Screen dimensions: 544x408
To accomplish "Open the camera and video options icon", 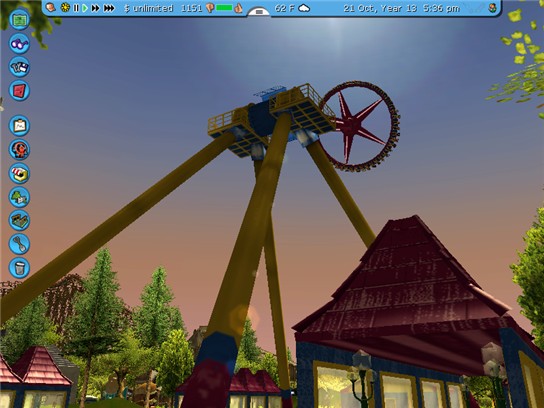I will tap(19, 67).
